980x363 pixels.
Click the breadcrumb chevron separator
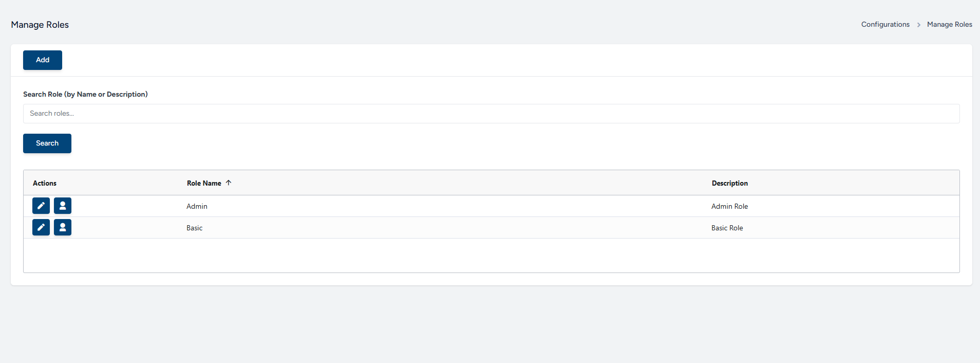[x=918, y=25]
